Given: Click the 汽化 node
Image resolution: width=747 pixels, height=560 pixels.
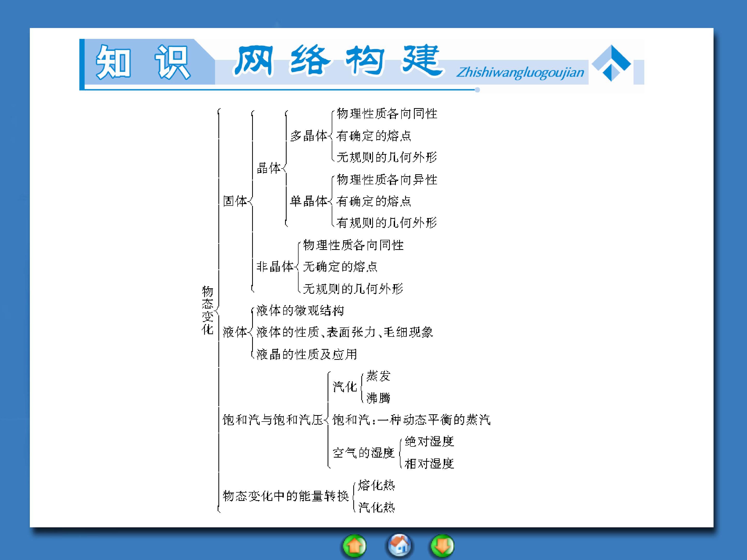Looking at the screenshot, I should [x=344, y=387].
